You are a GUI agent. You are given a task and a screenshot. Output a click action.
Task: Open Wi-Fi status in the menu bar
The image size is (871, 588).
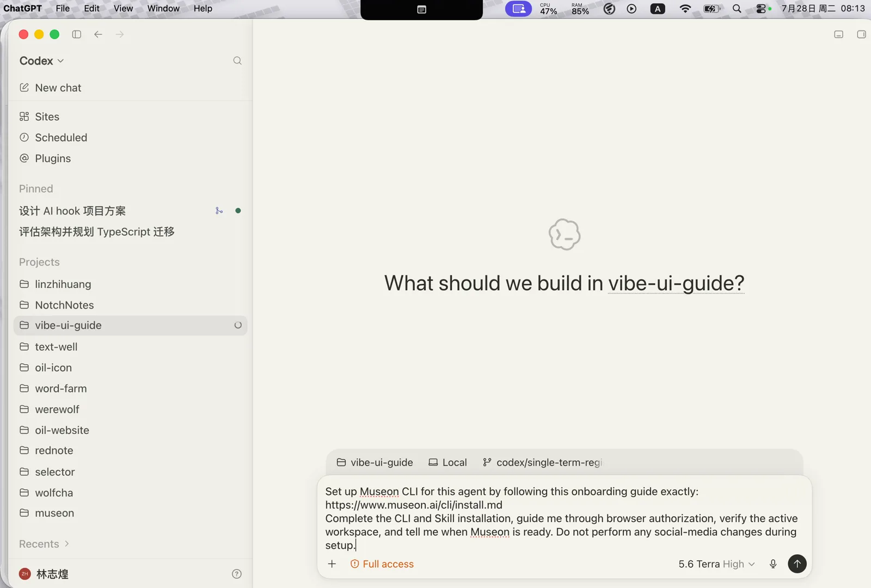pyautogui.click(x=685, y=9)
